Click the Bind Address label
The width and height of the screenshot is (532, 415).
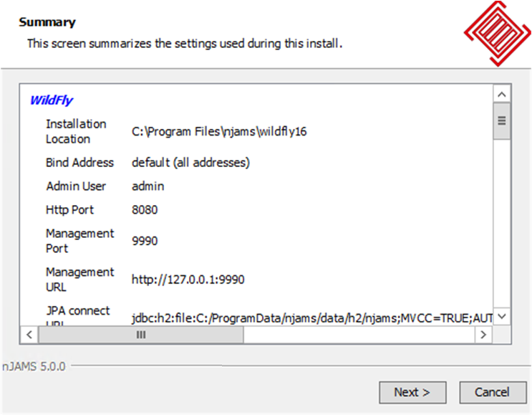coord(79,162)
